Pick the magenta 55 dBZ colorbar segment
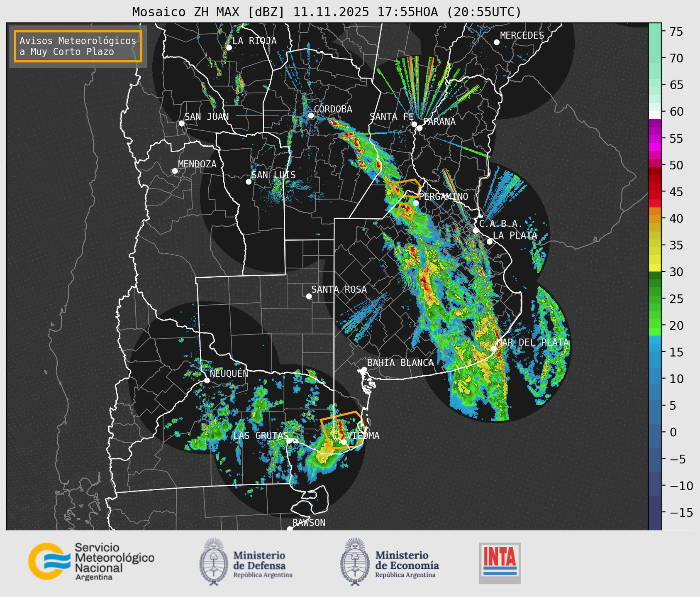 tap(655, 139)
